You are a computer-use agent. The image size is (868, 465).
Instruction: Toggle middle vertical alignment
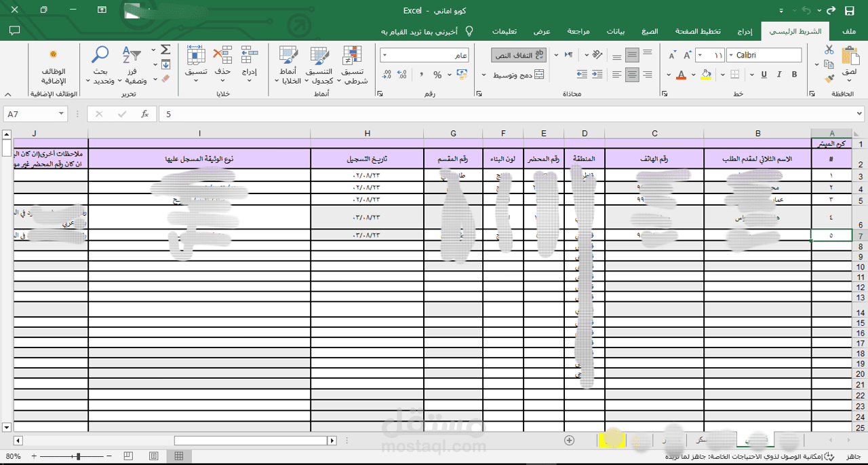(x=632, y=55)
